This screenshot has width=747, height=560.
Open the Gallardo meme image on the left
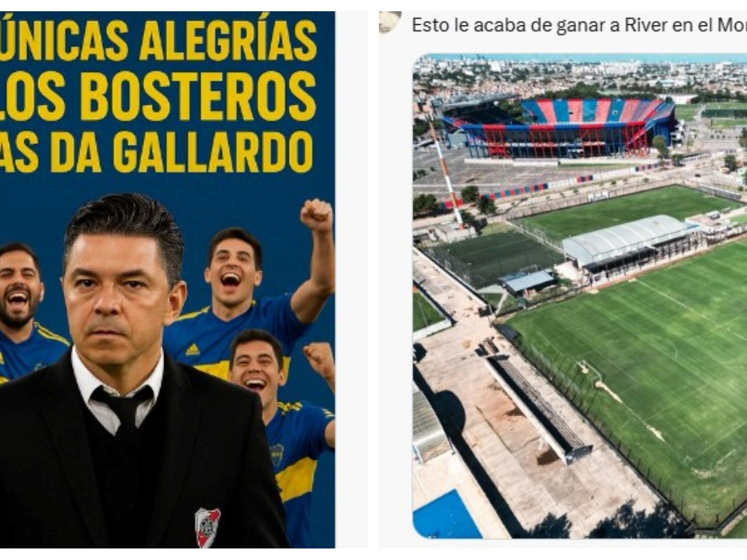pyautogui.click(x=167, y=280)
